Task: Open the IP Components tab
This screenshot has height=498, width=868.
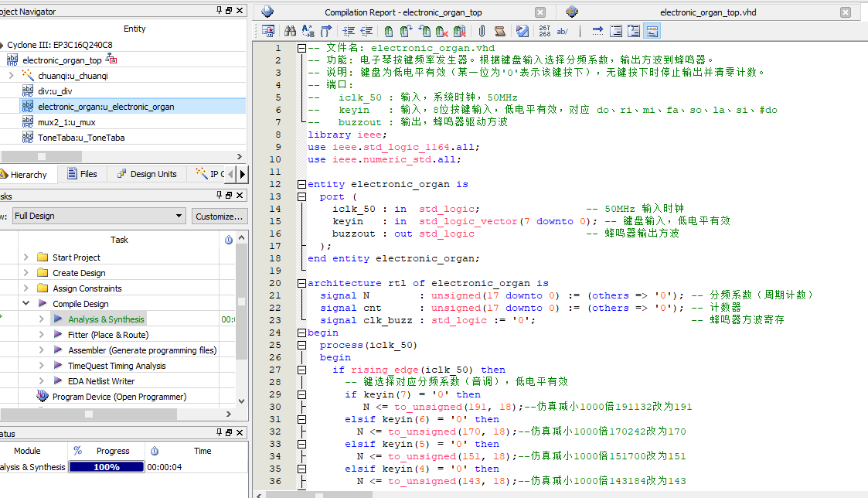Action: tap(210, 174)
